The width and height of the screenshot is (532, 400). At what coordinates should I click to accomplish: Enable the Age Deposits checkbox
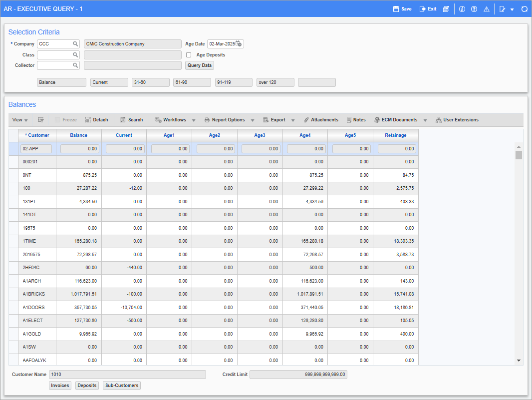188,55
